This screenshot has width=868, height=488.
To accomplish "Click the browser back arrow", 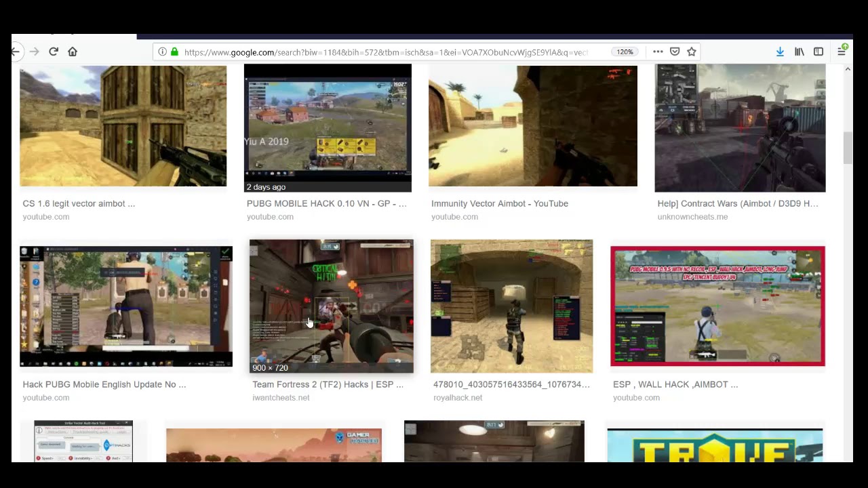I will [x=15, y=52].
